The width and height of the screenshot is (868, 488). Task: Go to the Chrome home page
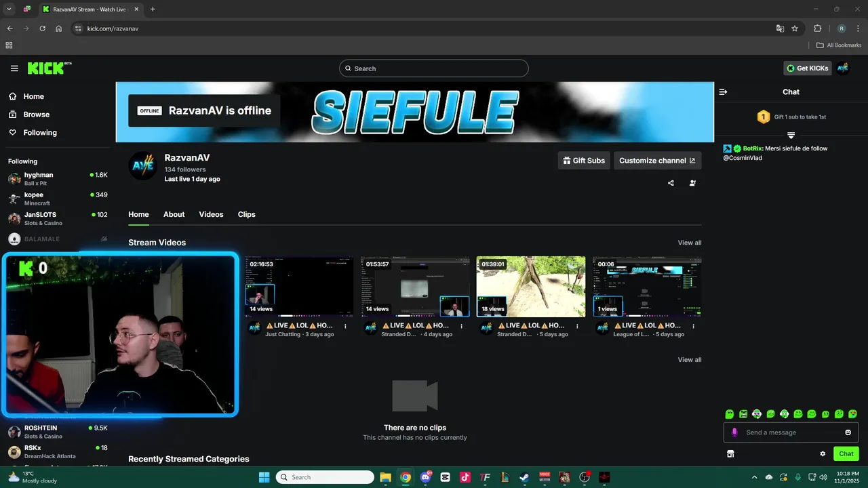pos(59,28)
